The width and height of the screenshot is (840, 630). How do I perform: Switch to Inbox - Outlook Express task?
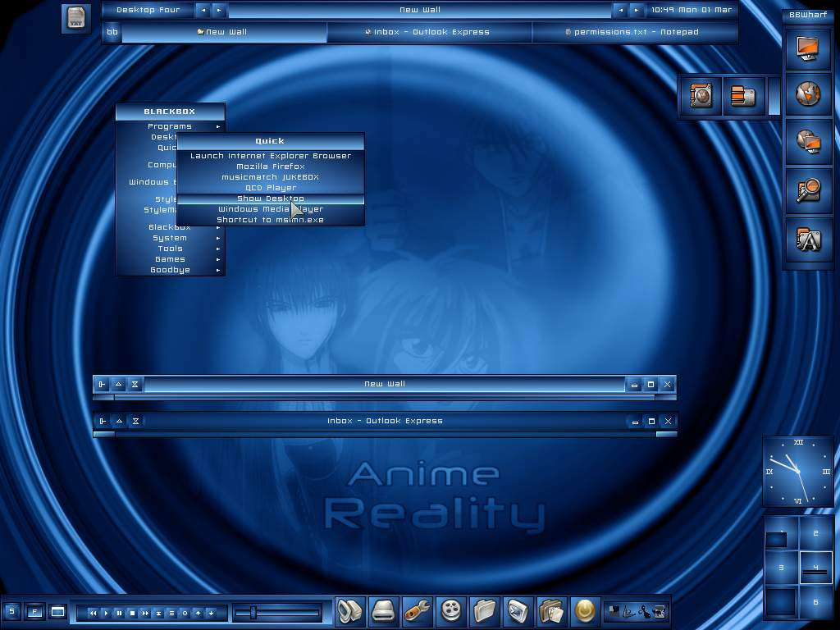(x=429, y=32)
